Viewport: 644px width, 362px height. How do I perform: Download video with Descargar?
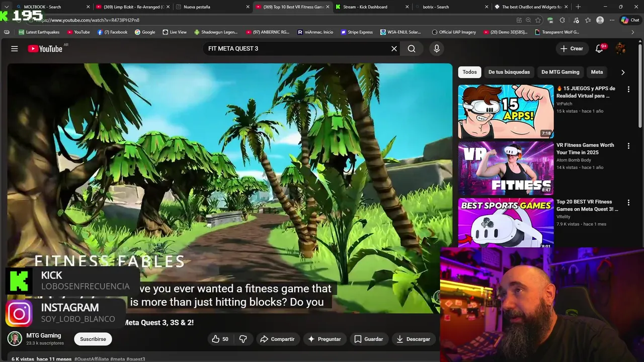(413, 339)
